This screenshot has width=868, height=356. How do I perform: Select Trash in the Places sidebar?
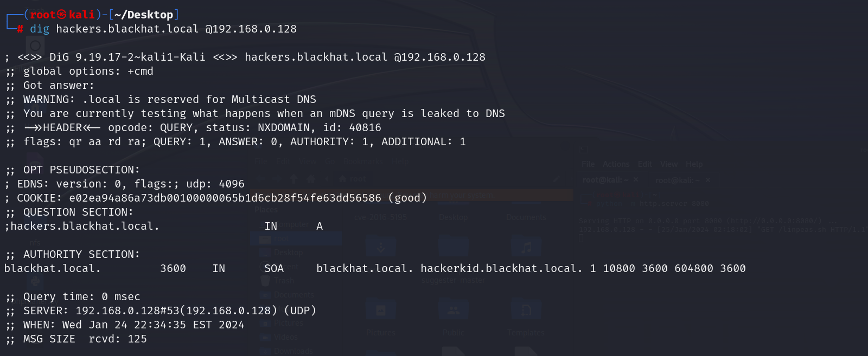point(284,281)
